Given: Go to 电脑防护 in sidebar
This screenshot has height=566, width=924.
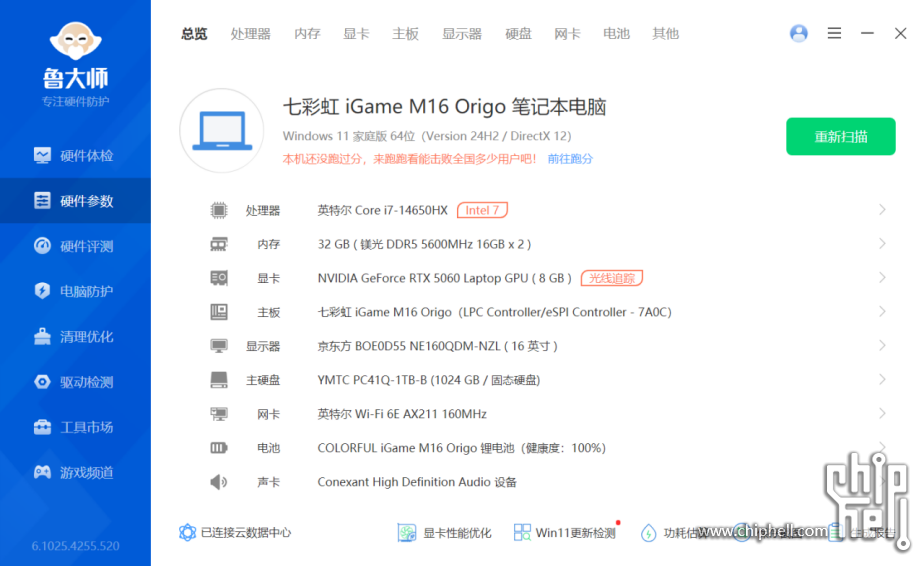Looking at the screenshot, I should pos(75,291).
